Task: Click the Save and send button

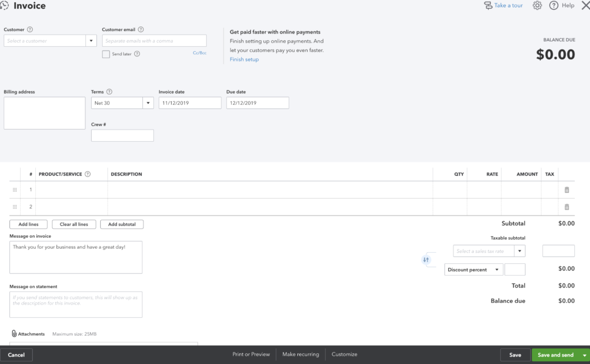Action: [555, 355]
